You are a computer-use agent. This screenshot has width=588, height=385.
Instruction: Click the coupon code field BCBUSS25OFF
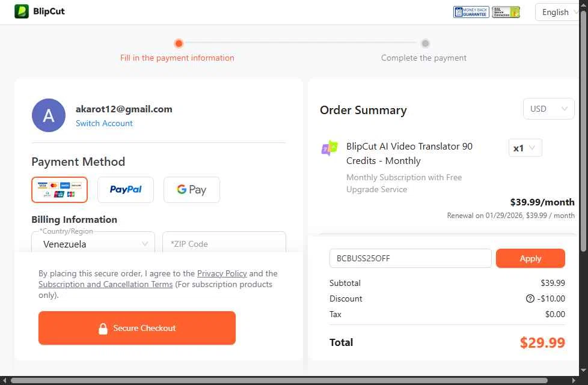click(410, 258)
